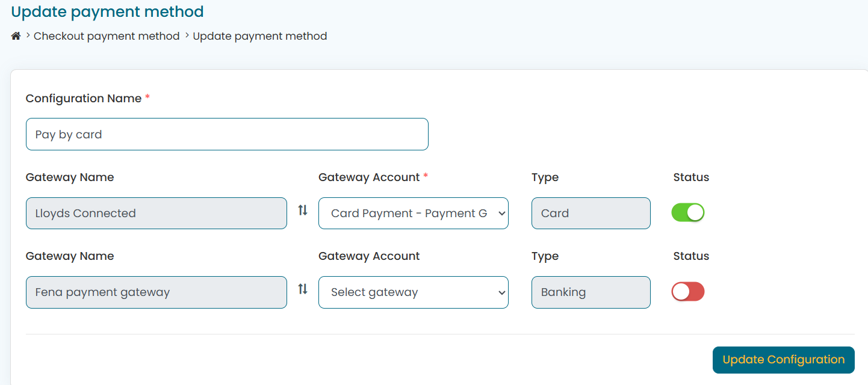Click the chevron right after the home icon
Viewport: 868px width, 385px height.
point(28,36)
